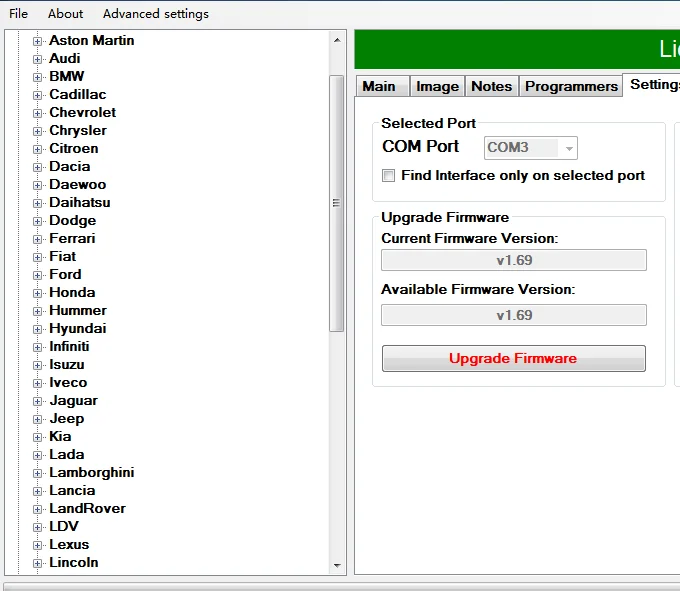The image size is (680, 591).
Task: Open the COM Port dropdown
Action: coord(530,148)
